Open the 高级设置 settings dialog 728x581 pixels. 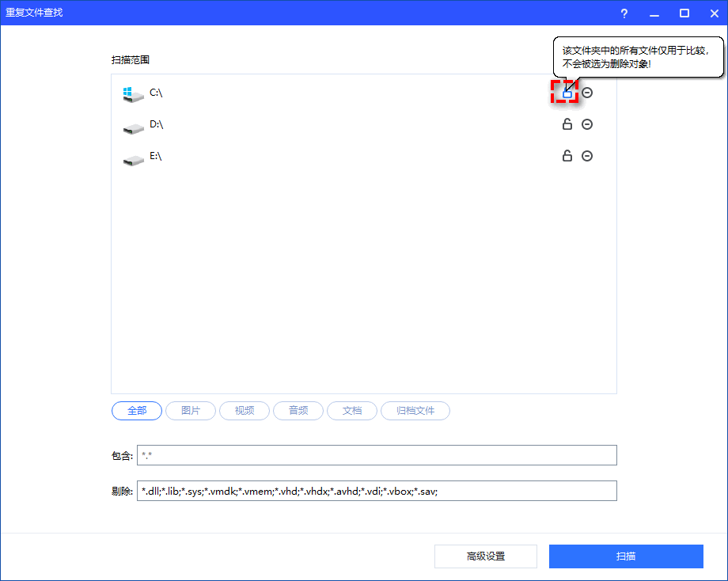click(486, 556)
